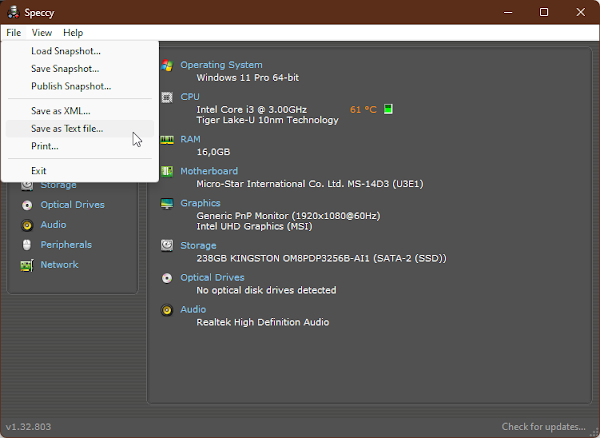
Task: Click the Graphics monitor icon in summary
Action: (167, 204)
